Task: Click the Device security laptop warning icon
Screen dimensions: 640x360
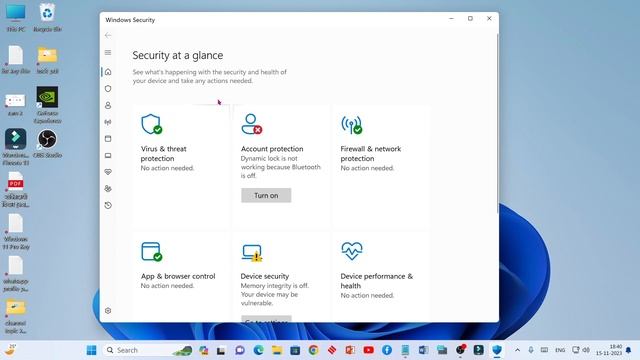Action: pyautogui.click(x=251, y=253)
